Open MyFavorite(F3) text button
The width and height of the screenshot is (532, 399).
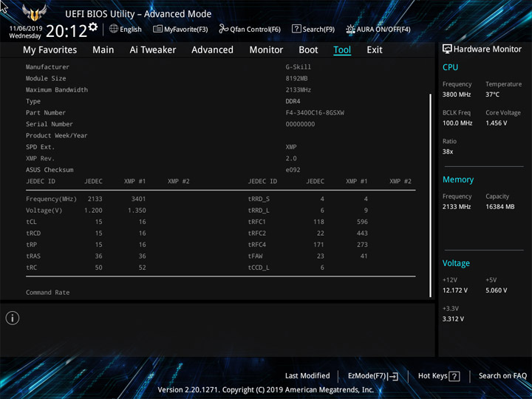click(x=186, y=29)
